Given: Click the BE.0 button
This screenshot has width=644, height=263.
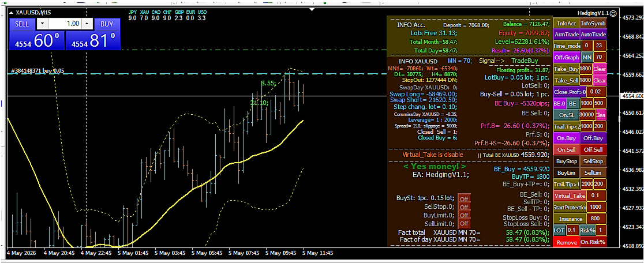Looking at the screenshot, I should pyautogui.click(x=559, y=103).
